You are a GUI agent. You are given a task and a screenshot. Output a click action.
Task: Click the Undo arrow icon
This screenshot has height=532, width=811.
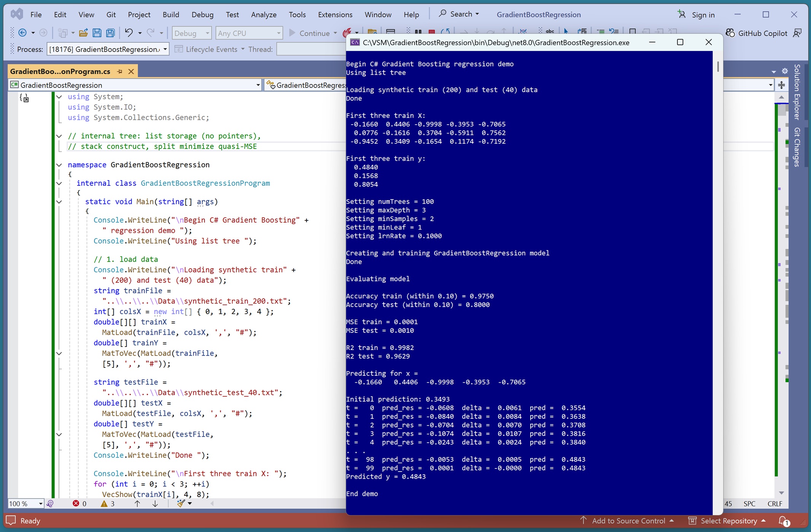[129, 33]
